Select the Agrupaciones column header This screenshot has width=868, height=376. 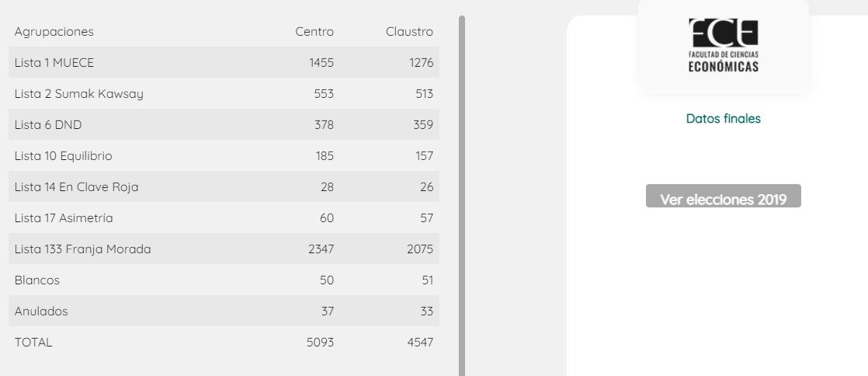click(54, 32)
